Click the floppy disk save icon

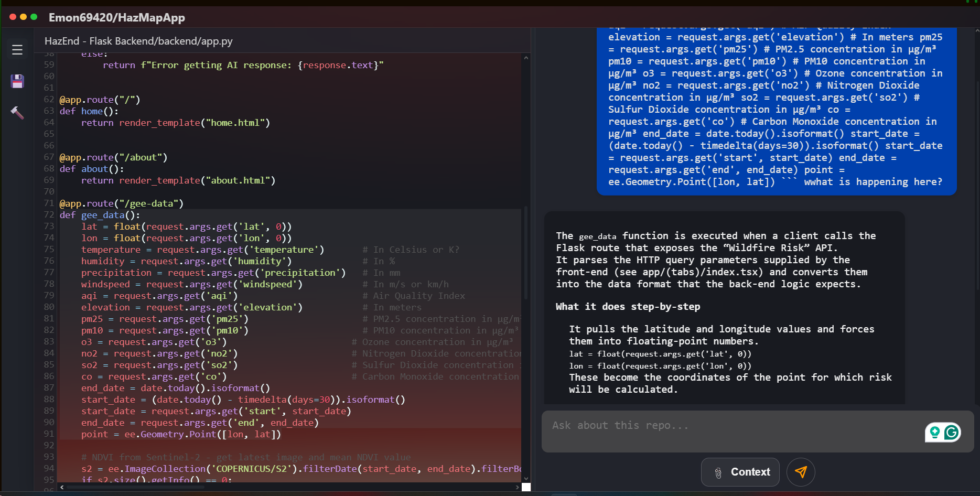pos(17,81)
